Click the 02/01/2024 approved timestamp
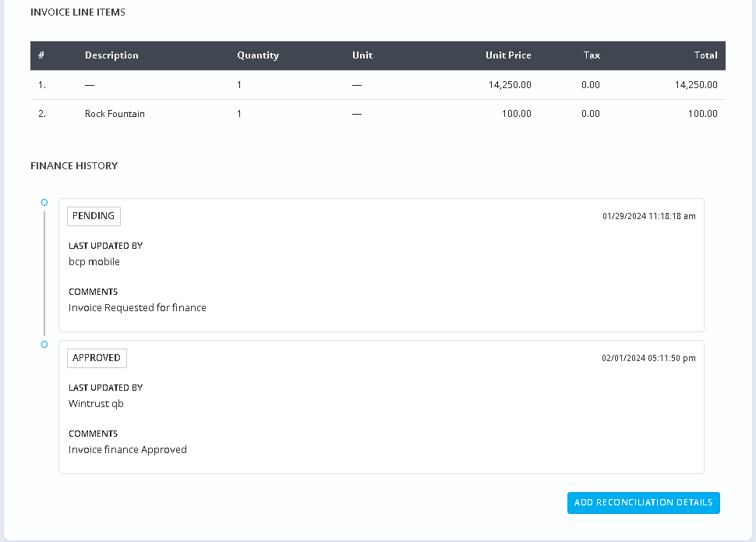This screenshot has height=542, width=756. click(648, 358)
